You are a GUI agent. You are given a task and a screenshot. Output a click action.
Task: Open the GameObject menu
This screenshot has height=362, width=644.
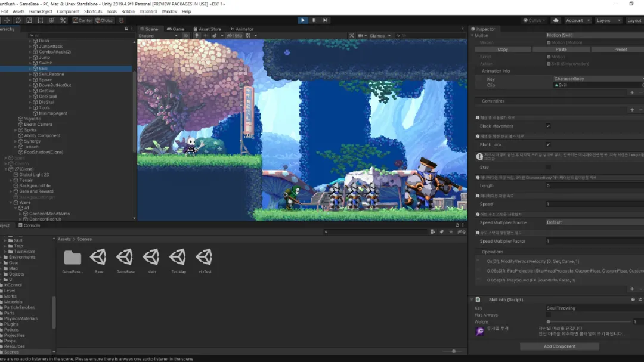[x=41, y=11]
